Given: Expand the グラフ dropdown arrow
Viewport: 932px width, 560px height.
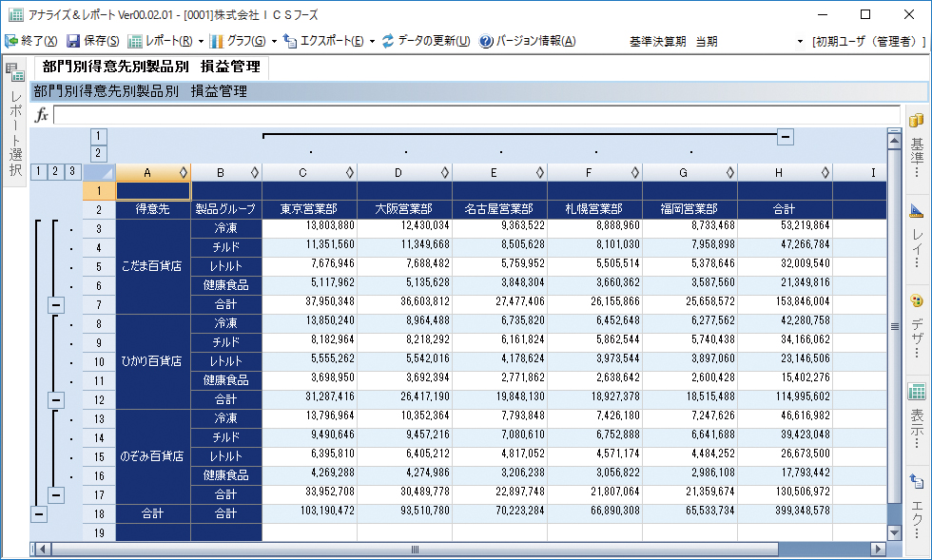Looking at the screenshot, I should (x=274, y=41).
